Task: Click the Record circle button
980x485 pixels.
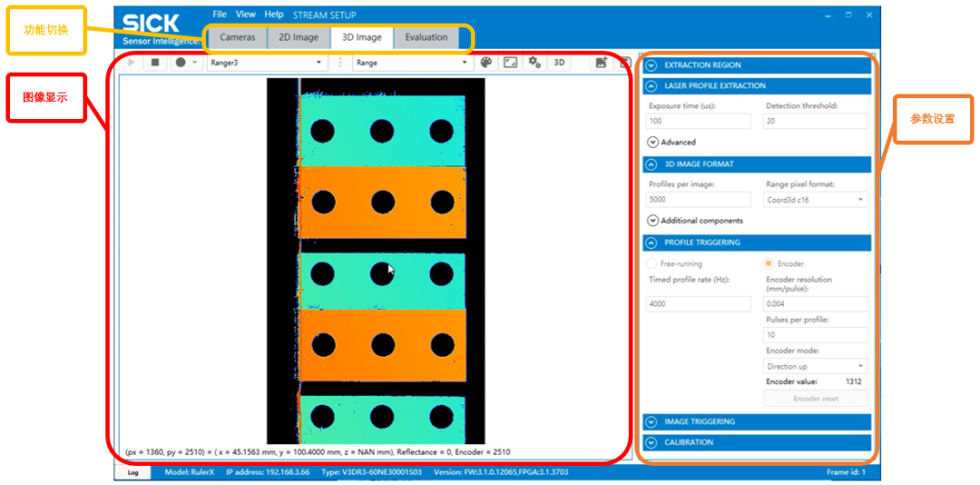Action: (x=181, y=63)
